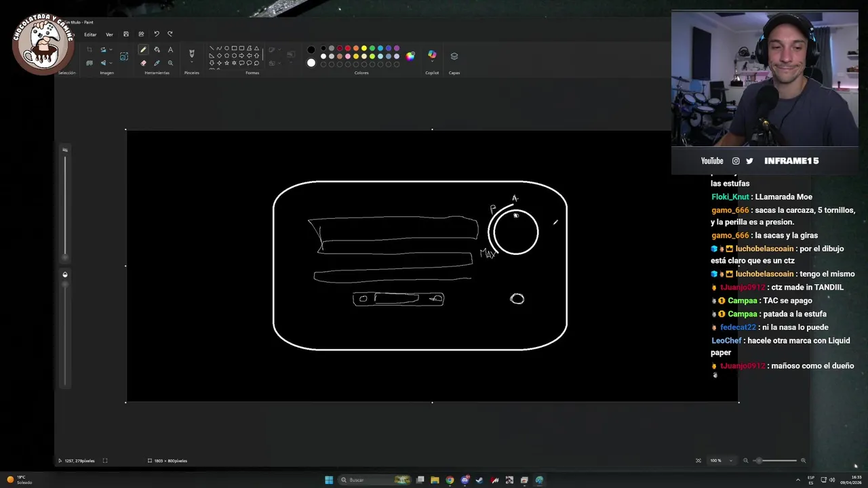Select the Pentagon shape

click(226, 56)
